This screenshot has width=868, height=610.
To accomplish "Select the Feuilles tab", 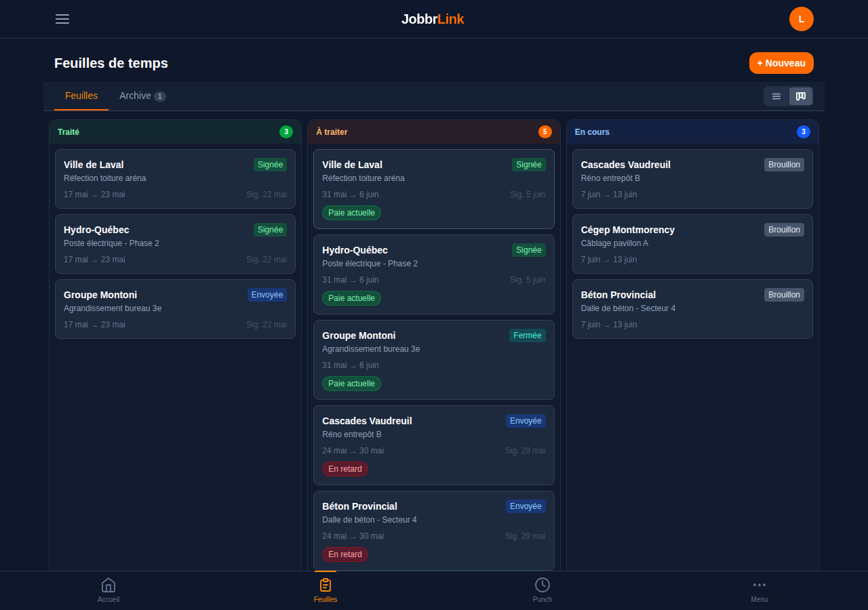I will tap(81, 96).
